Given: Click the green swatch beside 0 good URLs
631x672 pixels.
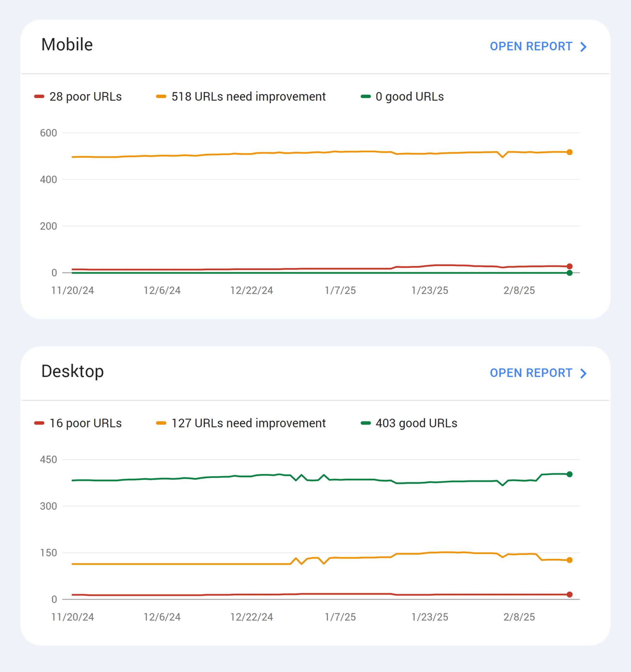Looking at the screenshot, I should 366,97.
